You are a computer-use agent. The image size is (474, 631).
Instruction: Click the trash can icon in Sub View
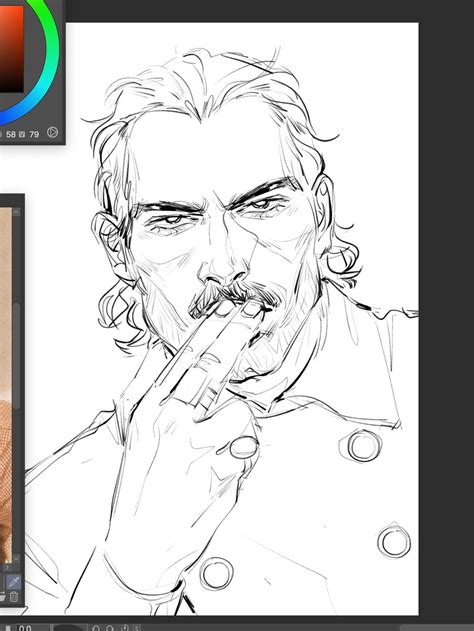point(14,597)
